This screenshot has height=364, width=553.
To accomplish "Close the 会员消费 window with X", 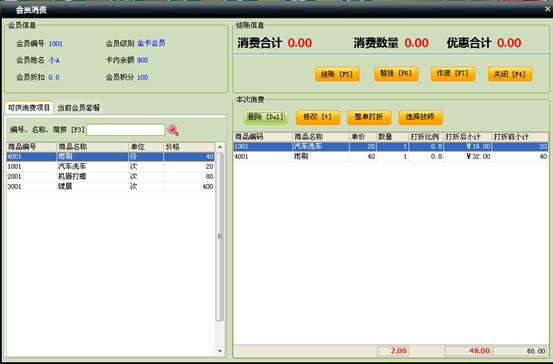I will (548, 9).
